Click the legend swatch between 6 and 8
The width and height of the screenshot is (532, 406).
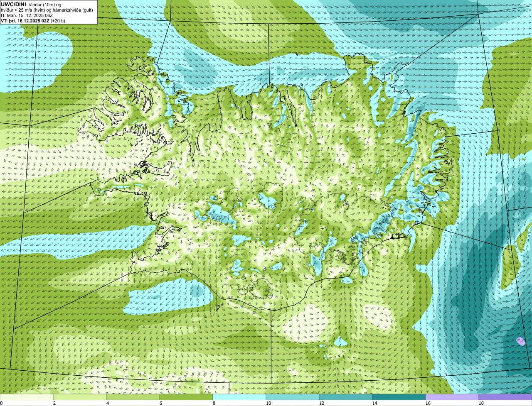coord(186,397)
